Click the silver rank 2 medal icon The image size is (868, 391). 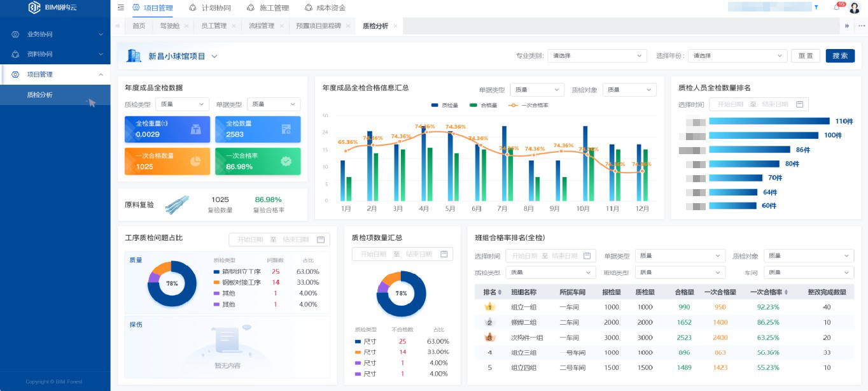click(490, 322)
